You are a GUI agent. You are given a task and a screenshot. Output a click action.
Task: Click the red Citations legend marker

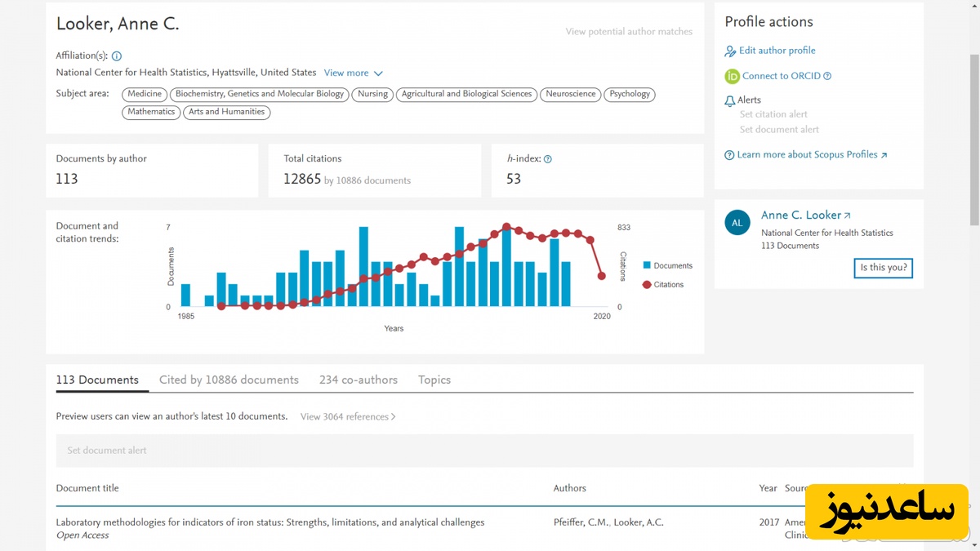click(x=647, y=285)
